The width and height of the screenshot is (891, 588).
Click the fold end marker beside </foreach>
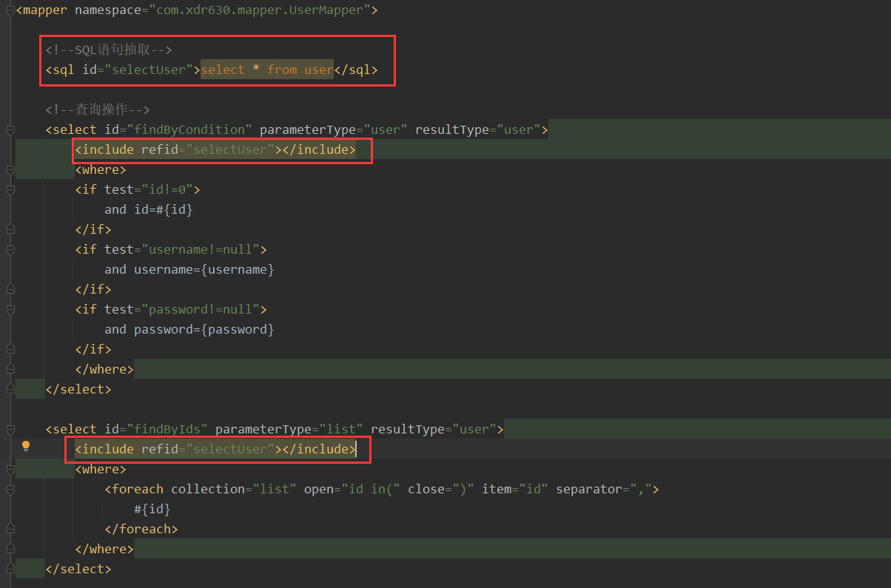pyautogui.click(x=10, y=530)
